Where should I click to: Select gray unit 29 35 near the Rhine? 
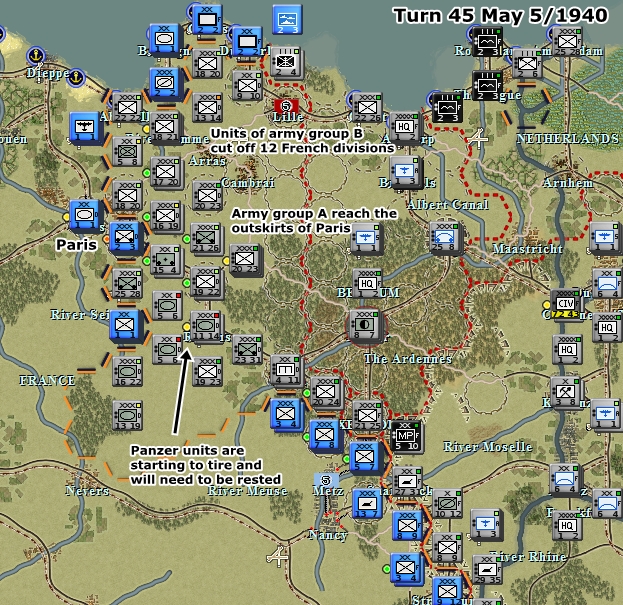(487, 570)
